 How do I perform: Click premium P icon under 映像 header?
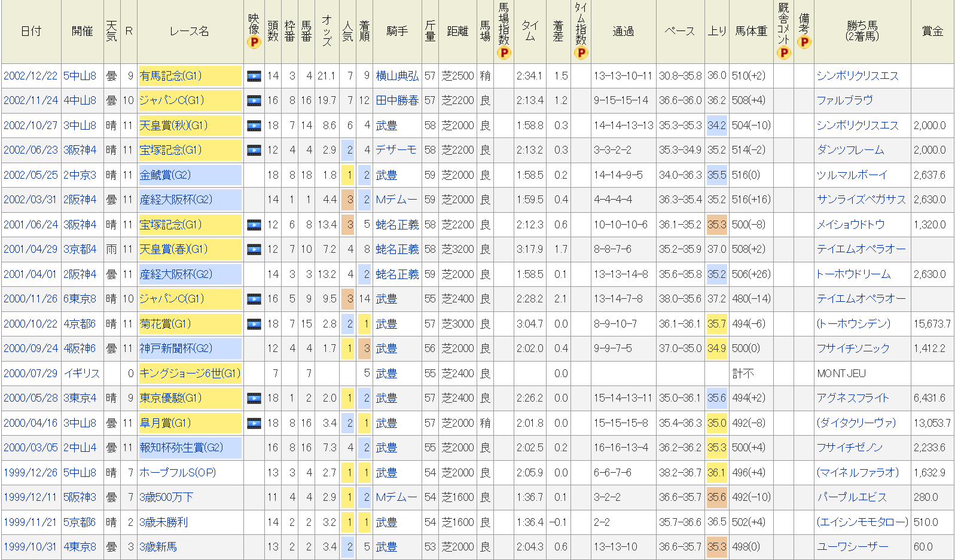(x=254, y=42)
